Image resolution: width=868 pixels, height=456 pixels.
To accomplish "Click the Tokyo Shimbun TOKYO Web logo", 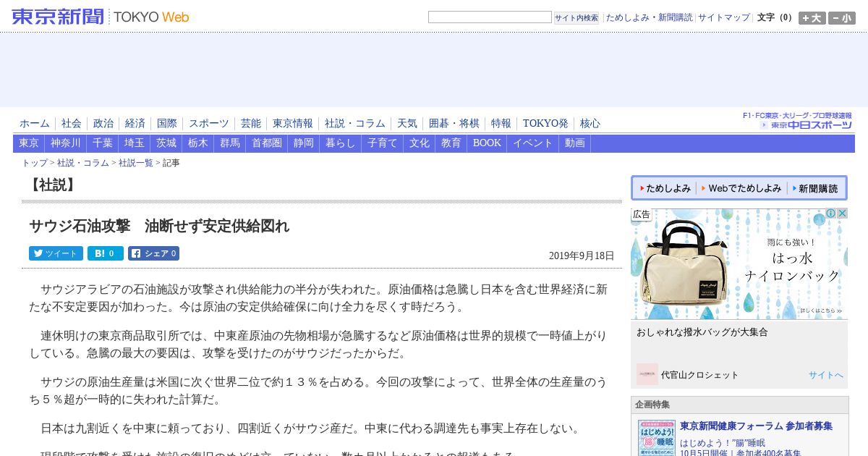I will 101,17.
